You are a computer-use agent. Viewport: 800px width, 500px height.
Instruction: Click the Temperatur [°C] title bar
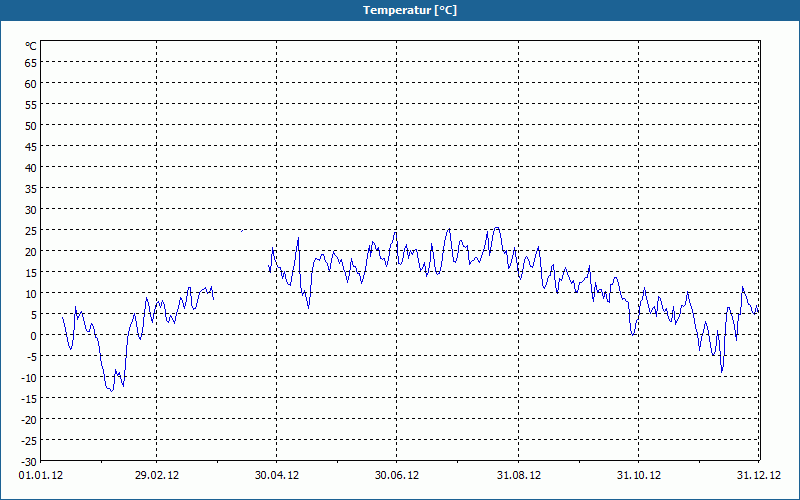(400, 10)
